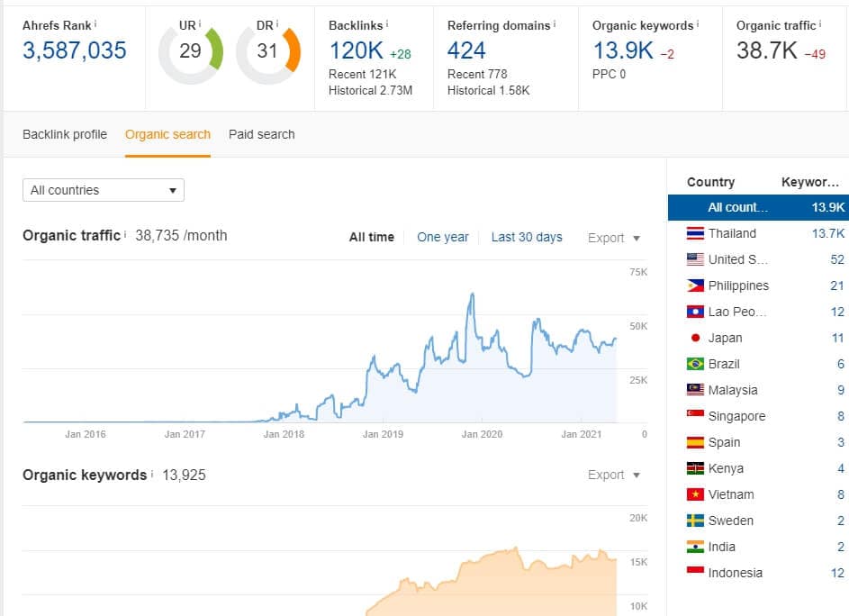Open the 120K backlinks count link
This screenshot has width=849, height=616.
coord(357,50)
